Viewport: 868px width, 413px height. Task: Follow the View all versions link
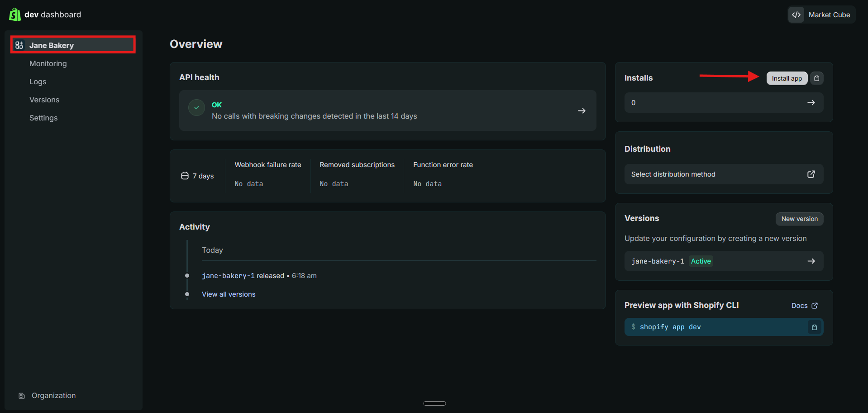tap(229, 294)
